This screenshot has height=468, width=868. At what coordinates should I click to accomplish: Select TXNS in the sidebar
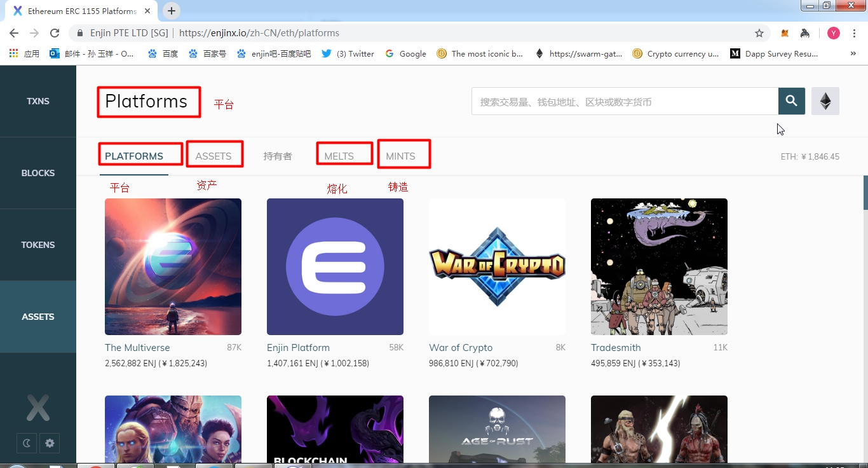tap(38, 101)
